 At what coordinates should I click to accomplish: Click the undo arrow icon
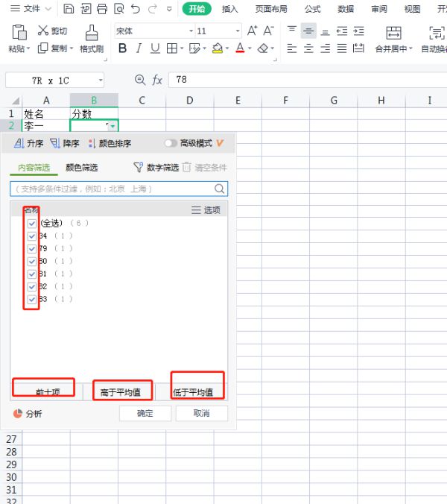click(135, 9)
